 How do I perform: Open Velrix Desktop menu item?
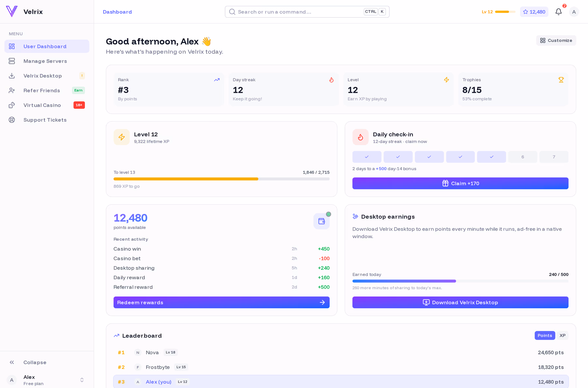(47, 76)
